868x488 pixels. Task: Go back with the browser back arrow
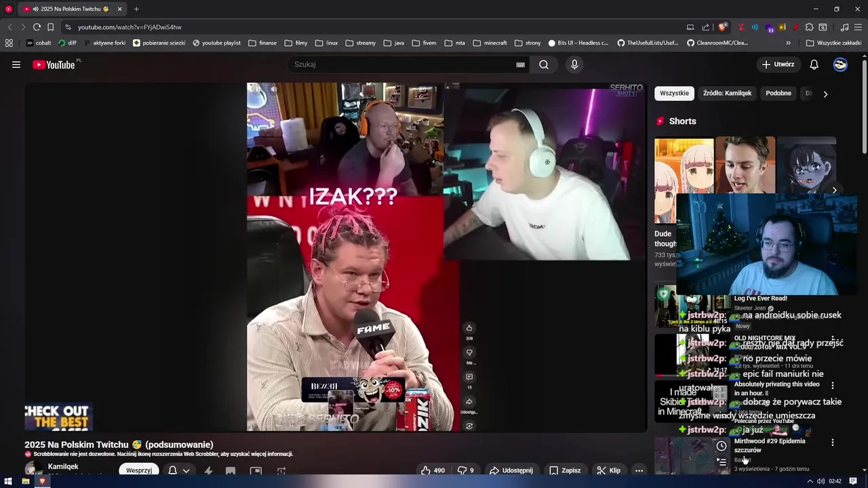coord(9,27)
